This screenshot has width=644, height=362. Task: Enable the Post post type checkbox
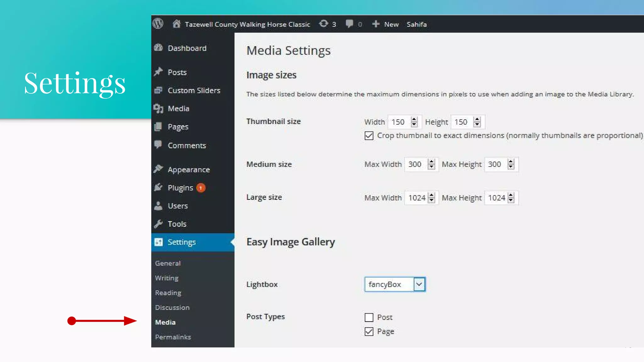coord(369,317)
